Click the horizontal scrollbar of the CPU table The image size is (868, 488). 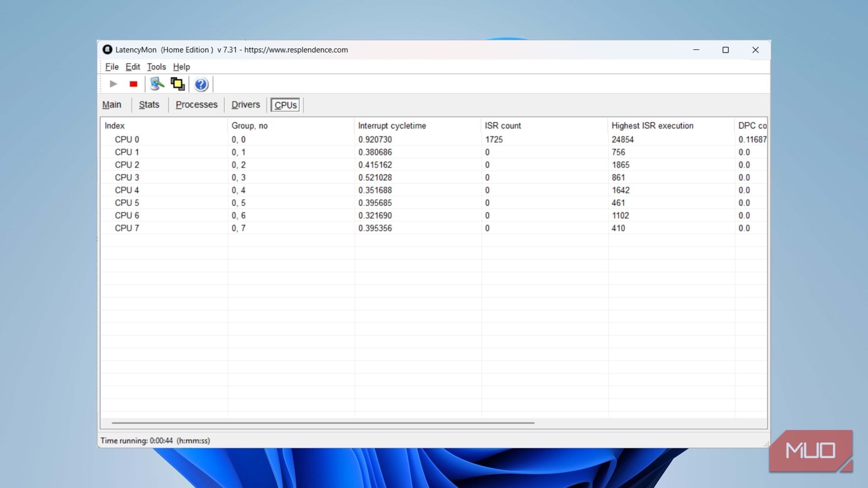coord(323,423)
